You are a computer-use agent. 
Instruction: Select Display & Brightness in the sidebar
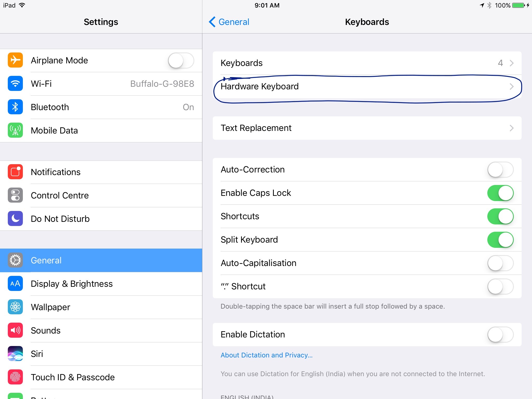101,284
